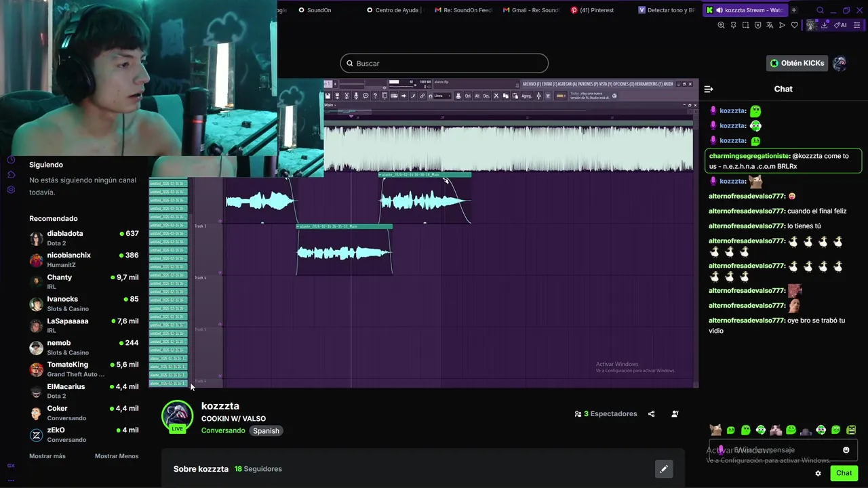Viewport: 868px width, 488px height.
Task: Open a new browser tab with plus icon
Action: 794,10
